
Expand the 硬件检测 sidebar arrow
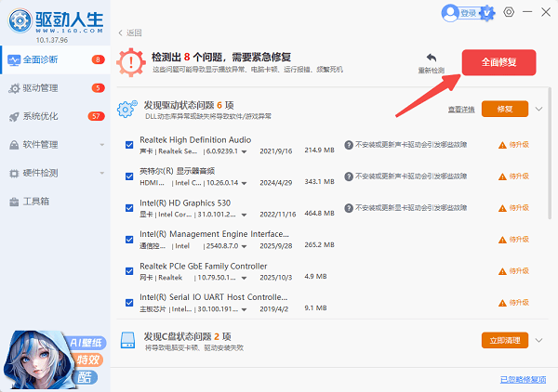(x=102, y=174)
